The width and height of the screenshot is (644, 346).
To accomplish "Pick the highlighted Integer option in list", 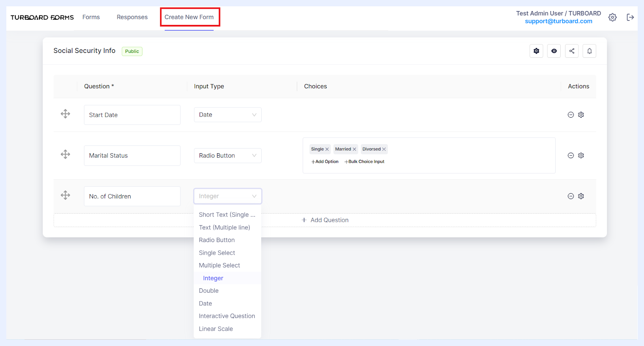I will click(x=227, y=278).
